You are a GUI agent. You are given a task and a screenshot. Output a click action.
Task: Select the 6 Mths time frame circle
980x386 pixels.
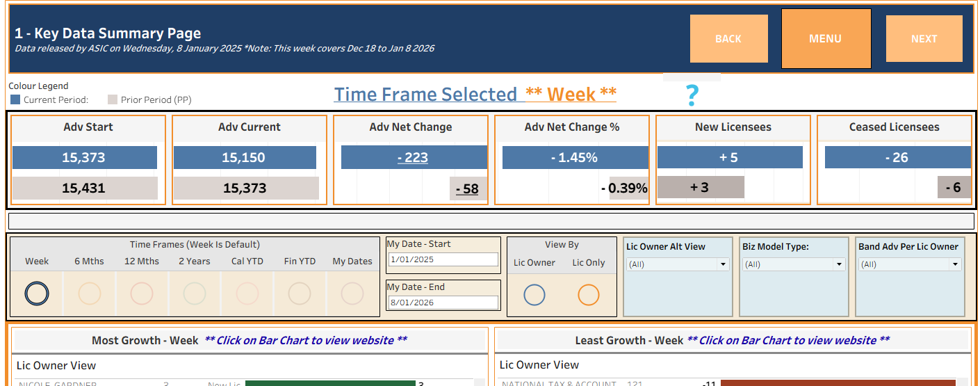(90, 294)
